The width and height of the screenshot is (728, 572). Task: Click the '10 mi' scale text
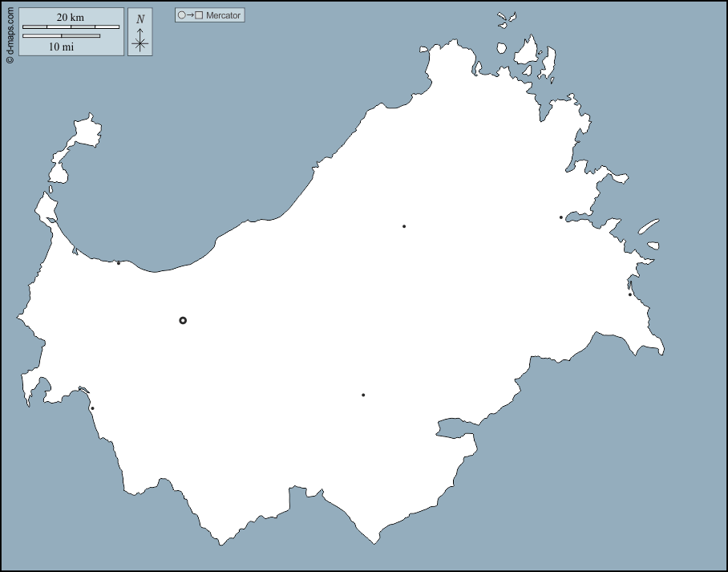coord(61,47)
